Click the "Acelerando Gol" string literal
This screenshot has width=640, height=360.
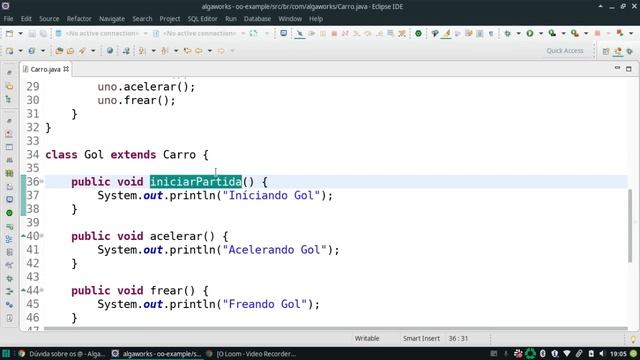(275, 250)
